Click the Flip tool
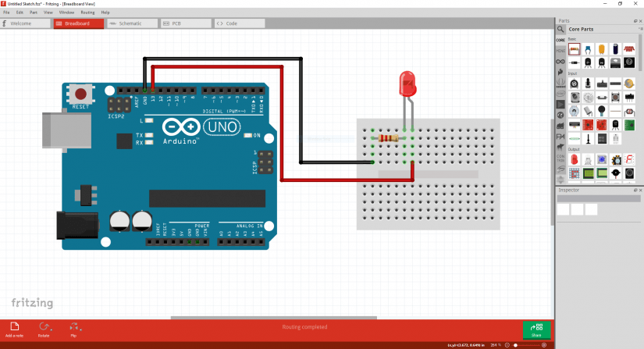The image size is (644, 349). click(74, 329)
